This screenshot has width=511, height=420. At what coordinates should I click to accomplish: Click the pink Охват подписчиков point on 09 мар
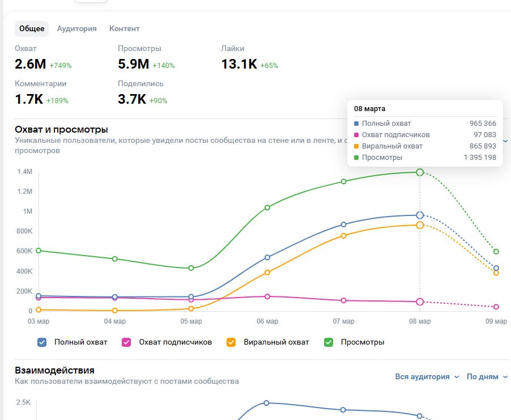point(496,307)
